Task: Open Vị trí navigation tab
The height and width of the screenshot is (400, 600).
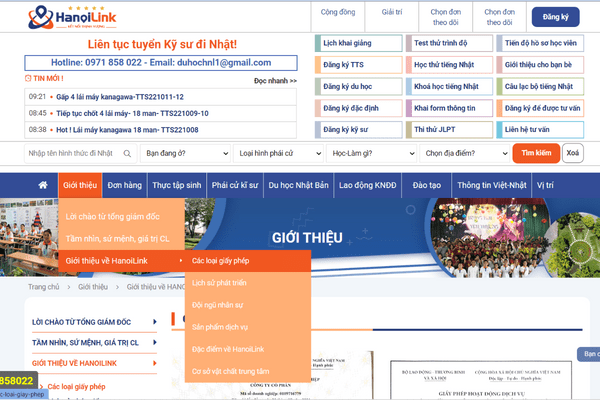Action: click(545, 185)
